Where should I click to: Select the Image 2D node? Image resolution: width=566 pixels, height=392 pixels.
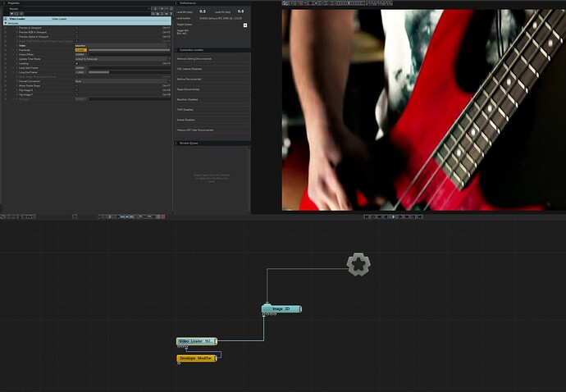(281, 309)
